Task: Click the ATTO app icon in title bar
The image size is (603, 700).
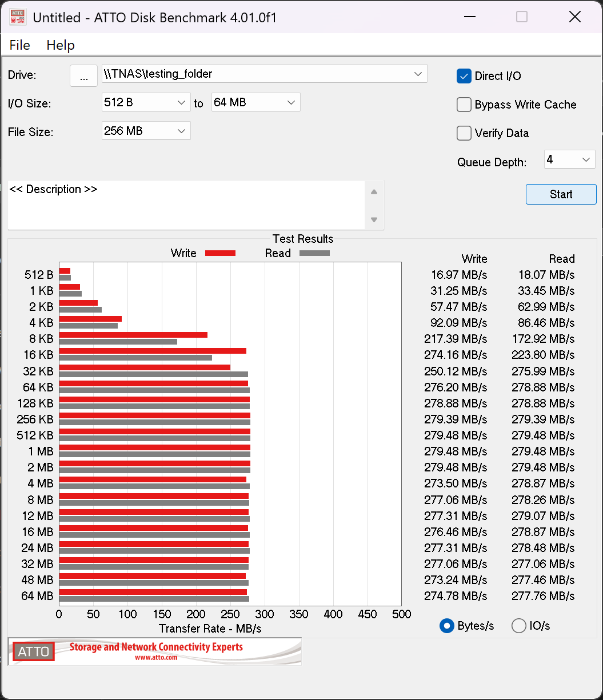Action: [x=17, y=17]
